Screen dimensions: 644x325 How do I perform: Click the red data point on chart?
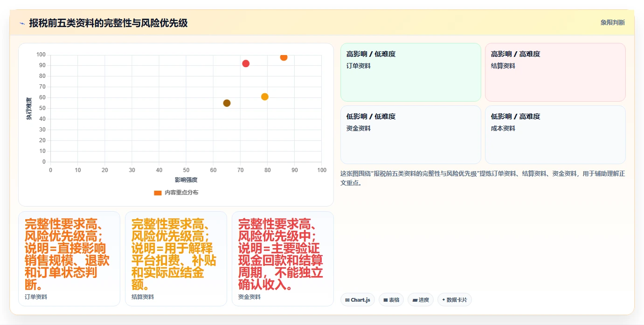tap(246, 63)
